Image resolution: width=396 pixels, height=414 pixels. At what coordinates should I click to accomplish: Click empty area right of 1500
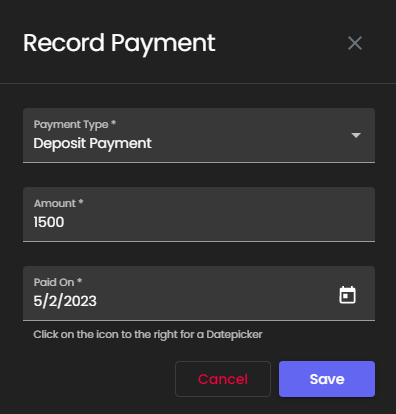click(217, 222)
